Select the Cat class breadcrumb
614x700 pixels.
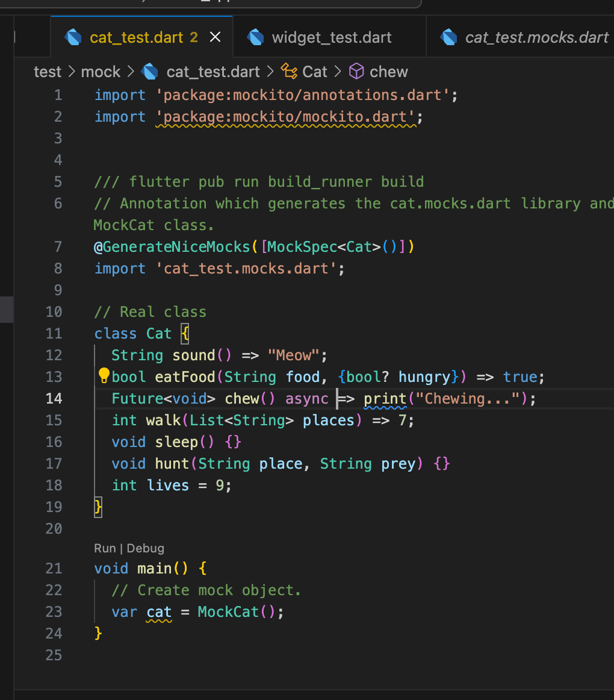point(315,72)
